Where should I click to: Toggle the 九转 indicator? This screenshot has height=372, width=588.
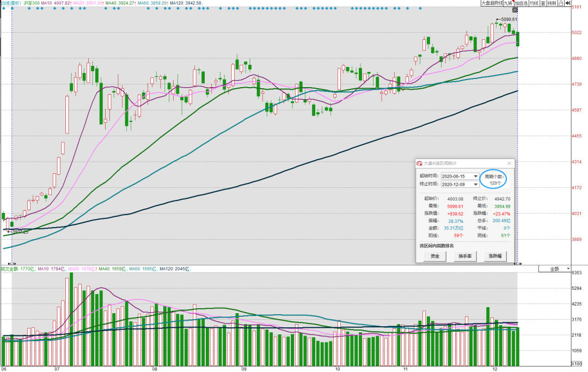pyautogui.click(x=509, y=3)
